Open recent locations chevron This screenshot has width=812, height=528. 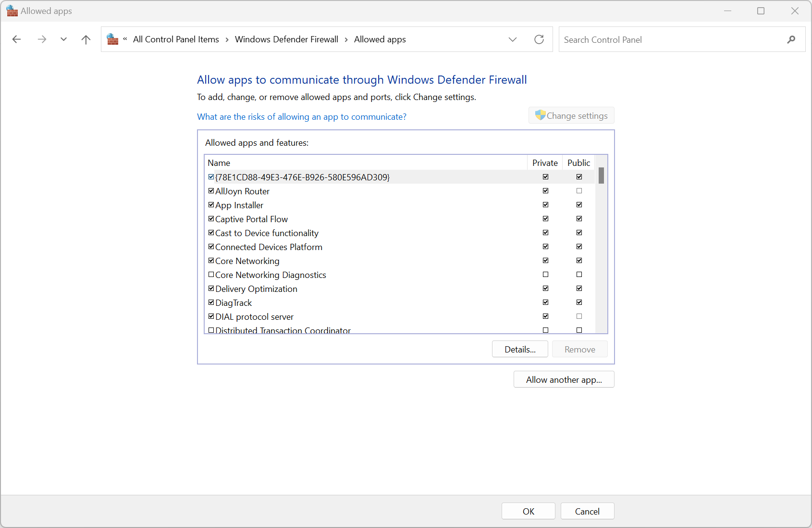tap(63, 39)
